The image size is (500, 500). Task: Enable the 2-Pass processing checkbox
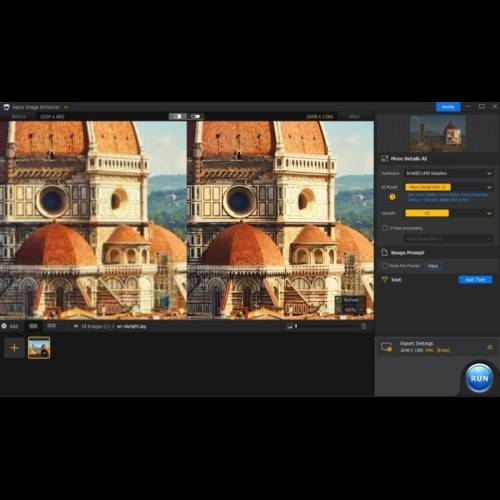tap(385, 228)
